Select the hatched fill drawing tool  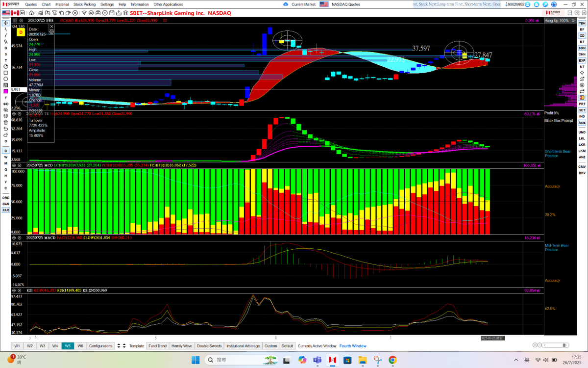tap(6, 85)
